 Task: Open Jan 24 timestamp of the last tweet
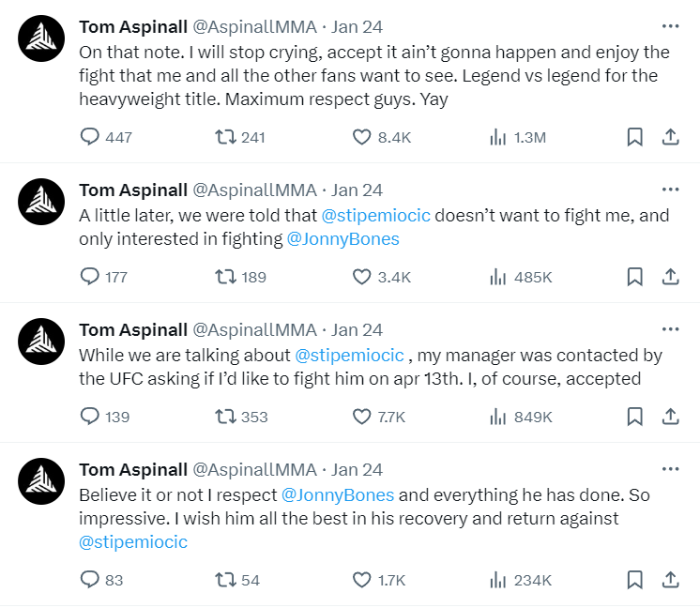coord(358,469)
